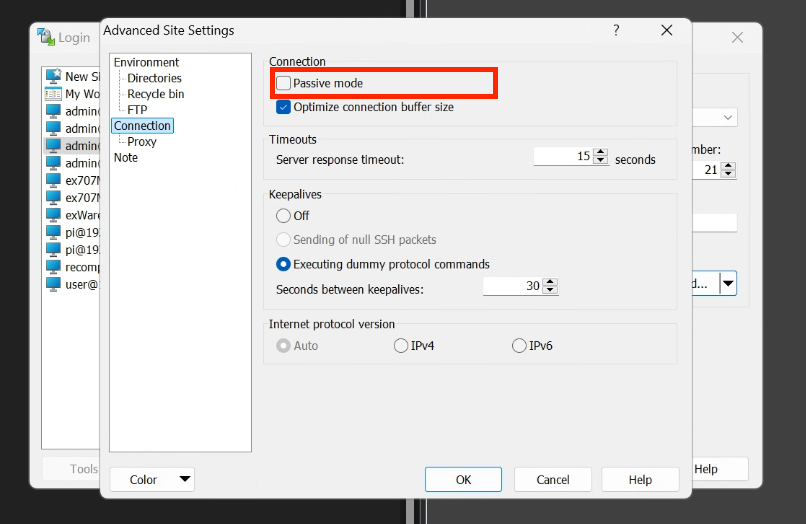The height and width of the screenshot is (524, 806).
Task: Select the Off keepalives radio button
Action: tap(284, 215)
